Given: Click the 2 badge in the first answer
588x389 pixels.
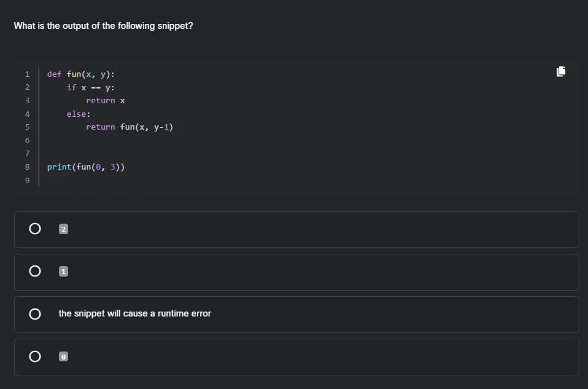Looking at the screenshot, I should [63, 229].
